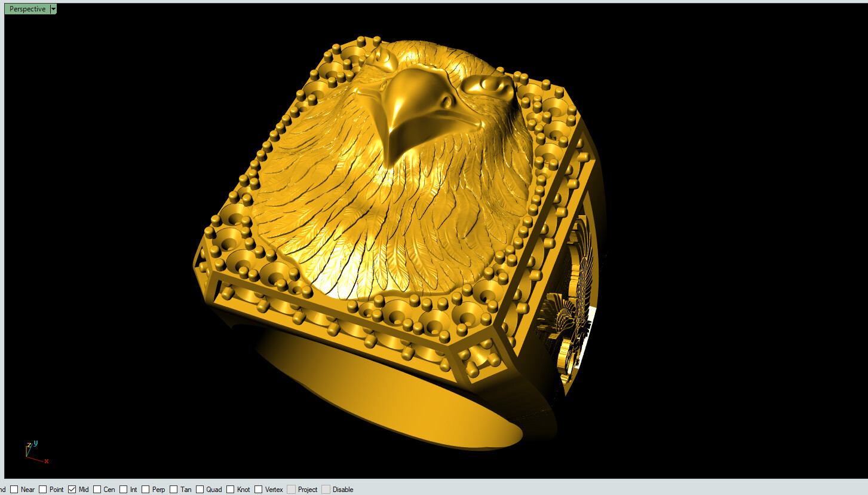Expand the Perspective viewport dropdown arrow
The image size is (868, 495).
53,9
